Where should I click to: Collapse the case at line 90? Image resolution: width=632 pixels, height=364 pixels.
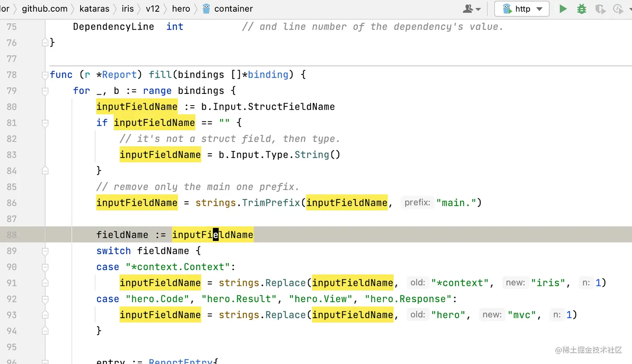pyautogui.click(x=45, y=267)
